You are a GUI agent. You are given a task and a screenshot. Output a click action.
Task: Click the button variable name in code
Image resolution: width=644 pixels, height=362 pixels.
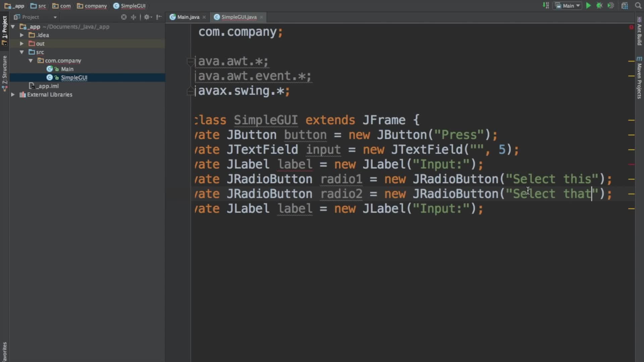(305, 135)
